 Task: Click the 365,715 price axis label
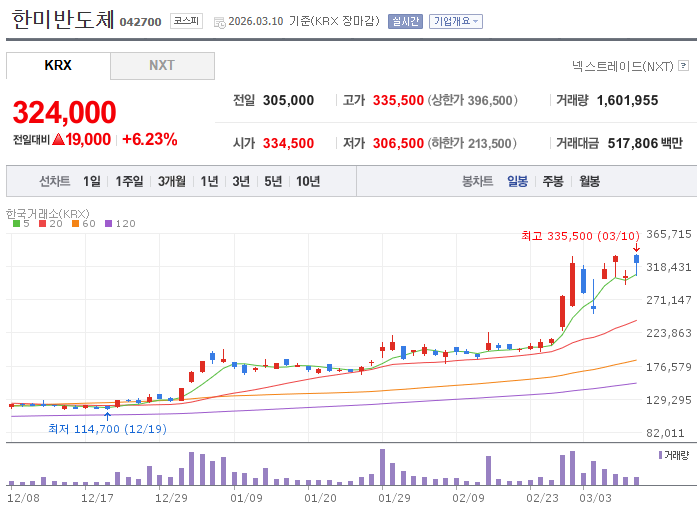tap(669, 234)
